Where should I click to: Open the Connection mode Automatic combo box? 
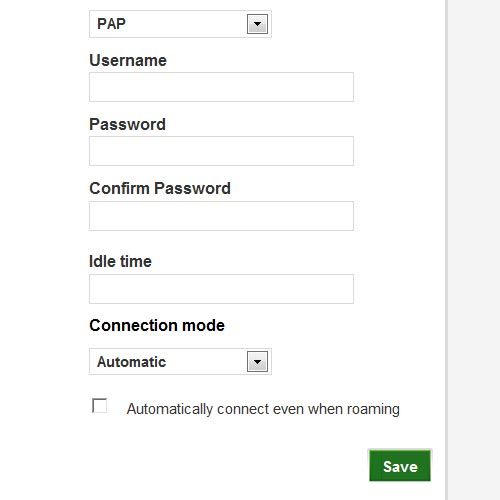(180, 361)
